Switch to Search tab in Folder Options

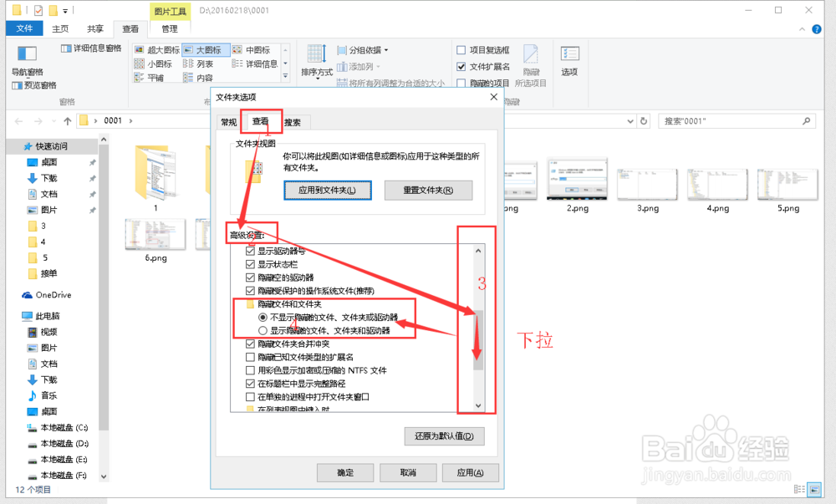point(292,122)
